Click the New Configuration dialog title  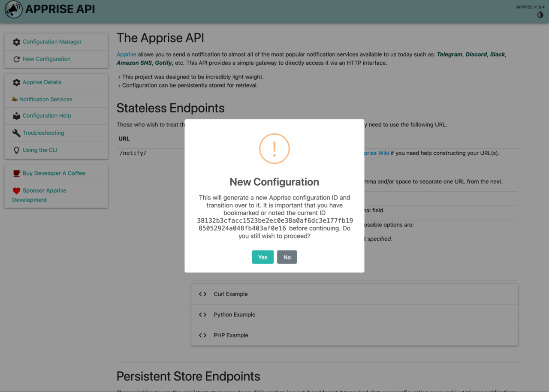(274, 182)
